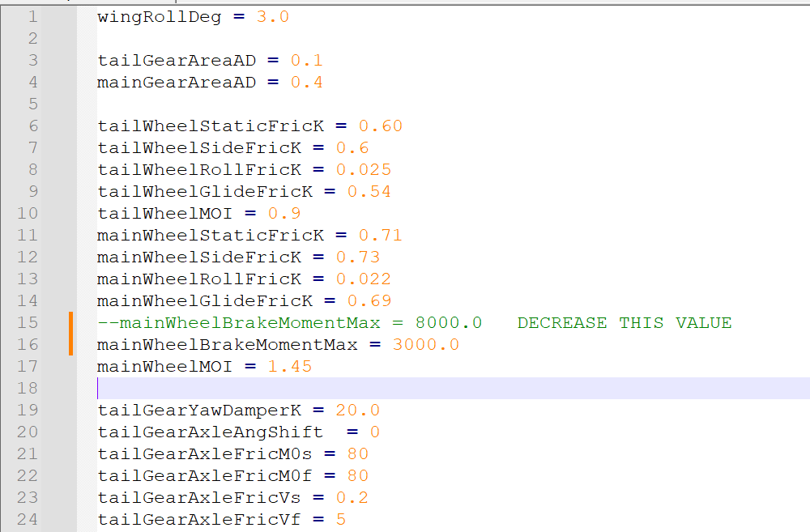Click the value 0 of tailGearAxleAngShift
Screen dimensions: 810x532
click(x=375, y=432)
